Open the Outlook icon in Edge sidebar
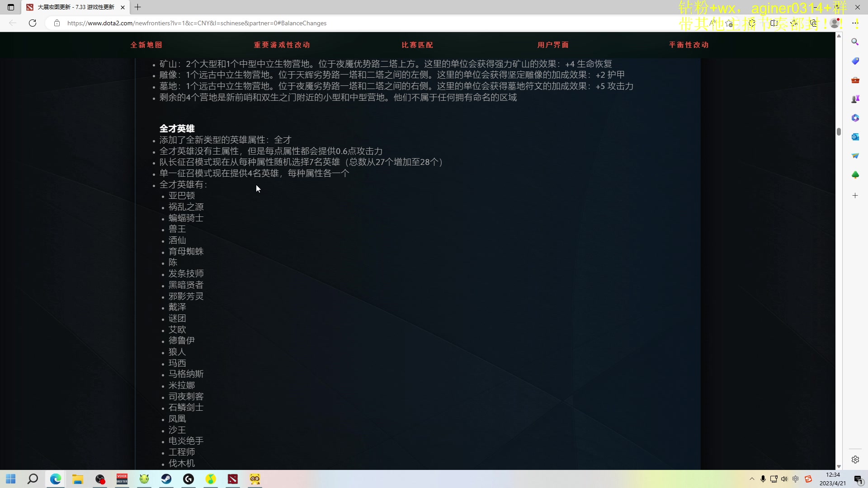This screenshot has height=488, width=868. [855, 137]
